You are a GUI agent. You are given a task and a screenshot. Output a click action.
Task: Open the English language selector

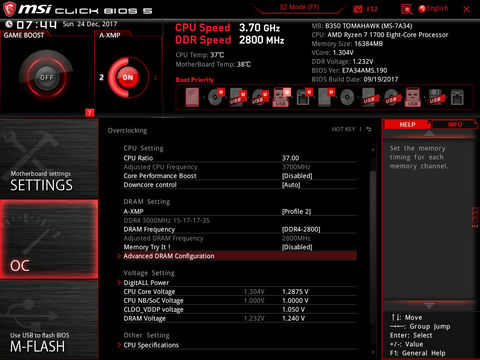coord(437,9)
